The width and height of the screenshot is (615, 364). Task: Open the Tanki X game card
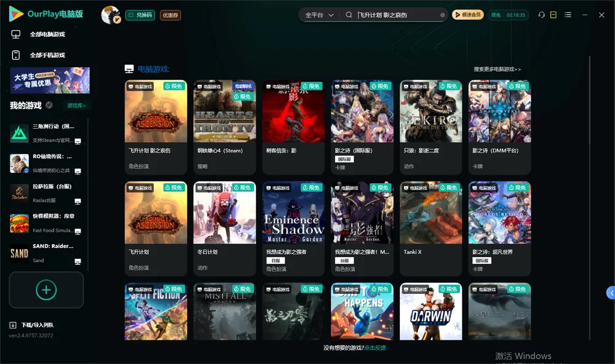coord(430,229)
